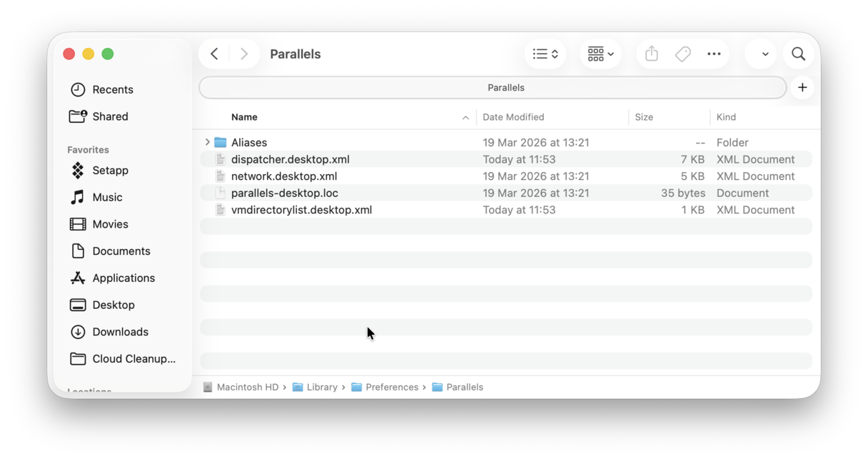The width and height of the screenshot is (868, 461).
Task: Select the Parallels tab
Action: [493, 88]
